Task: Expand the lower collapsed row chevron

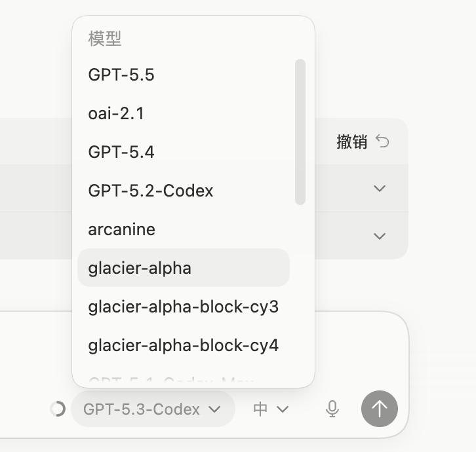Action: (x=380, y=236)
